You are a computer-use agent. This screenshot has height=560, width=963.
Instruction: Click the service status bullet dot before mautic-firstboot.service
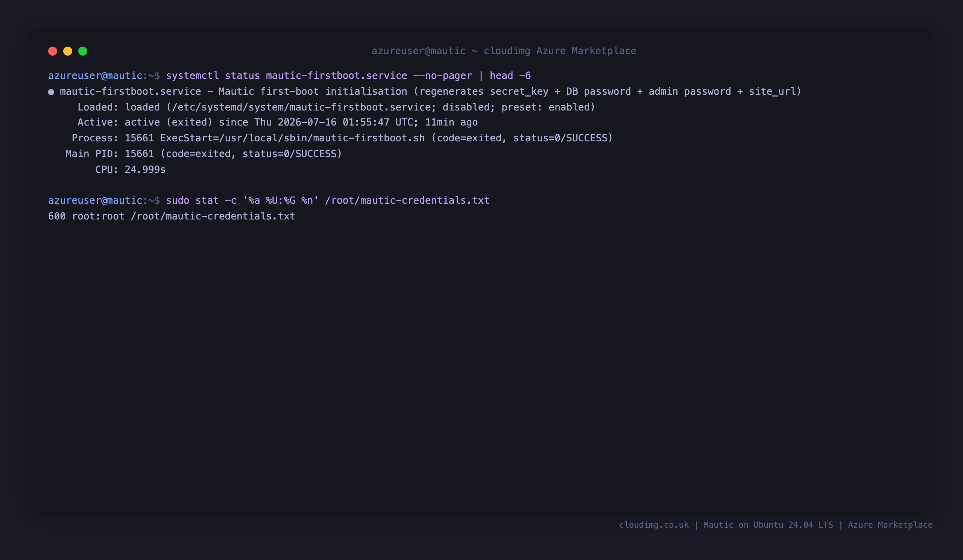51,92
